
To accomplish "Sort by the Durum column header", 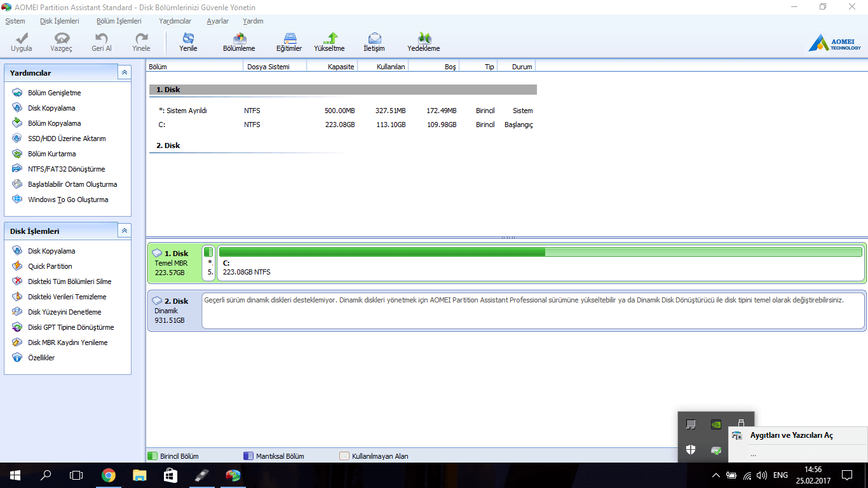I will click(516, 67).
